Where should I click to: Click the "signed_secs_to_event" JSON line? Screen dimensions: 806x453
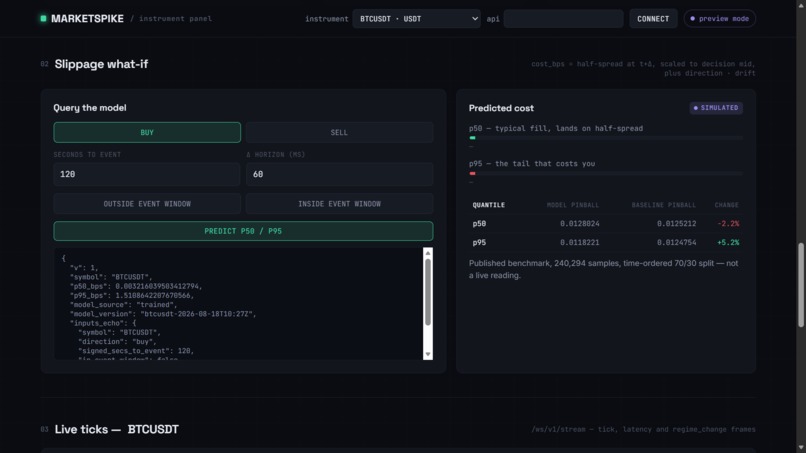136,351
